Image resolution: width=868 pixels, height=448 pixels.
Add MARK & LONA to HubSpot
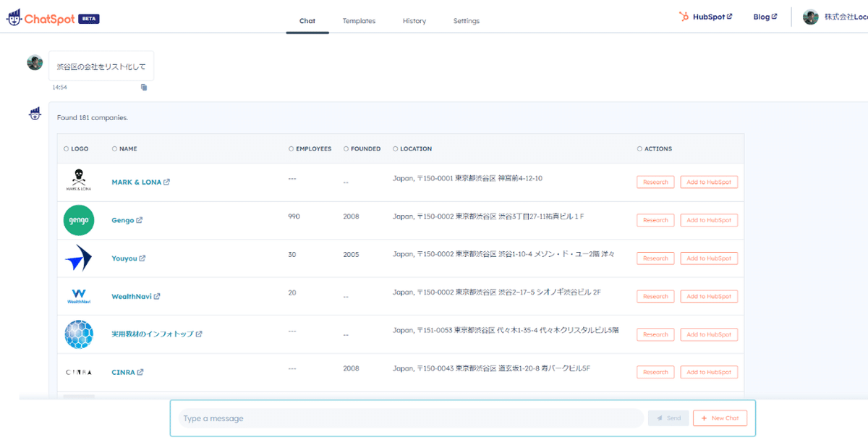point(709,182)
